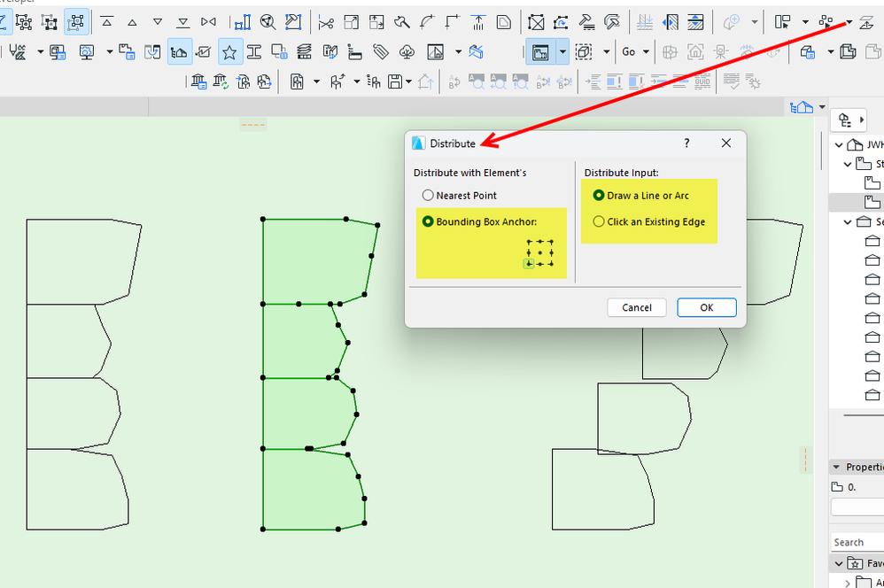Confirm Distribute dialog with OK
884x588 pixels.
point(707,307)
